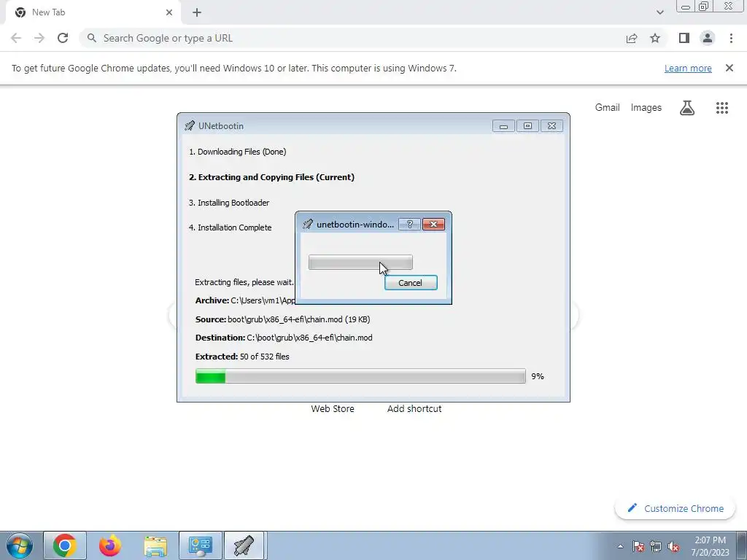
Task: Open the Web Store shortcut
Action: tap(333, 408)
